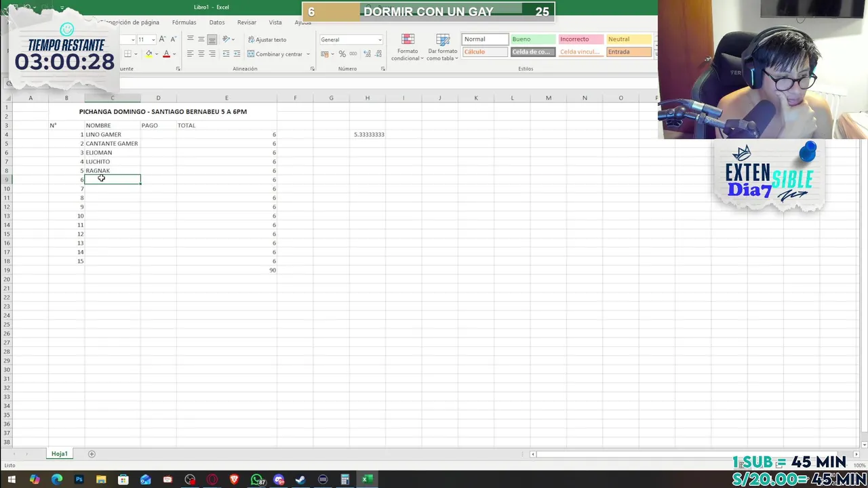Select the Hoja1 sheet tab
Image resolution: width=868 pixels, height=488 pixels.
(x=59, y=453)
